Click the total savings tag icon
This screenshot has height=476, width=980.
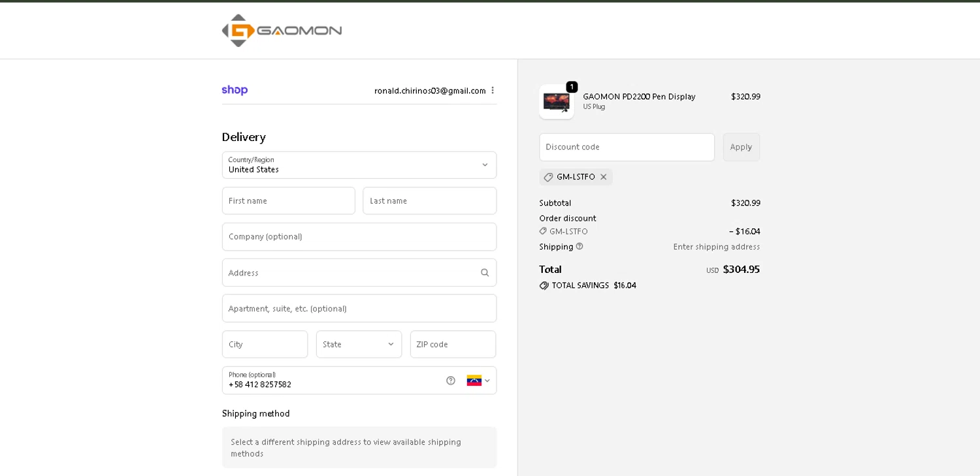(544, 286)
